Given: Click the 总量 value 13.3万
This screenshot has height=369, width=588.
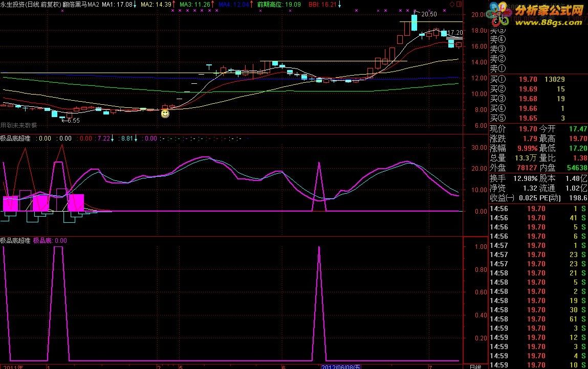Looking at the screenshot, I should click(x=526, y=158).
